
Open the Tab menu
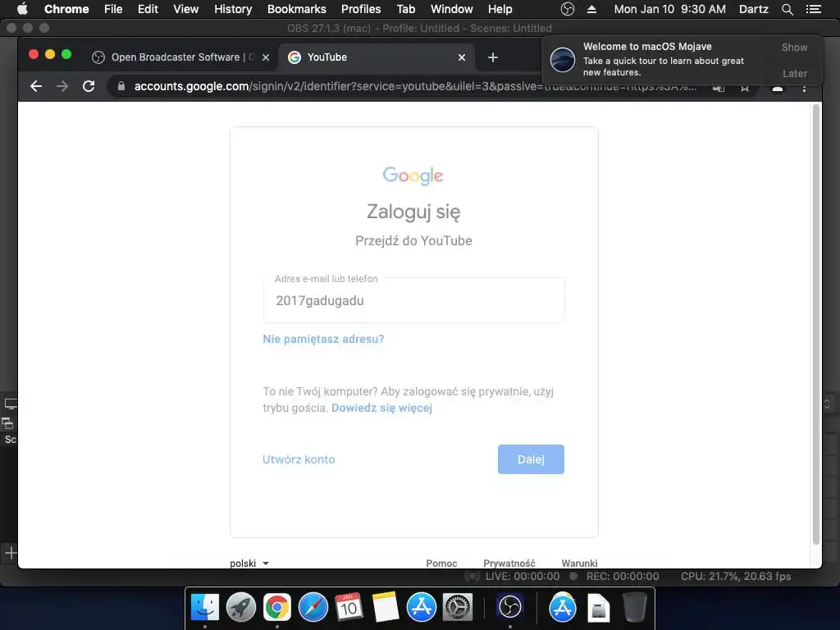405,9
